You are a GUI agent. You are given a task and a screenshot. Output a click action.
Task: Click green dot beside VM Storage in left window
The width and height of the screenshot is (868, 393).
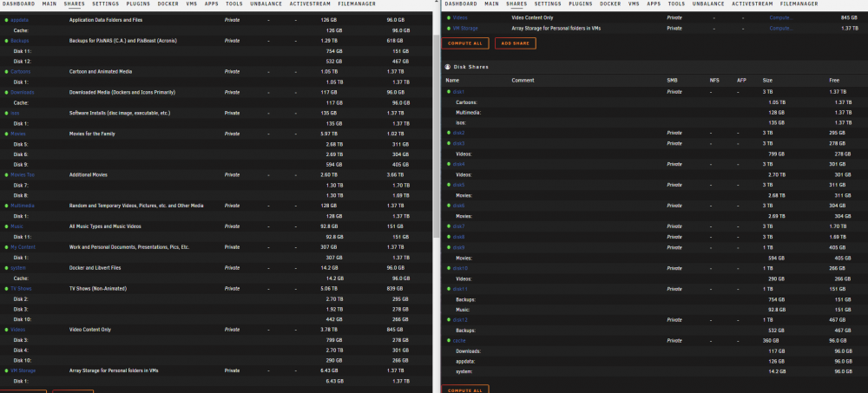(x=6, y=370)
